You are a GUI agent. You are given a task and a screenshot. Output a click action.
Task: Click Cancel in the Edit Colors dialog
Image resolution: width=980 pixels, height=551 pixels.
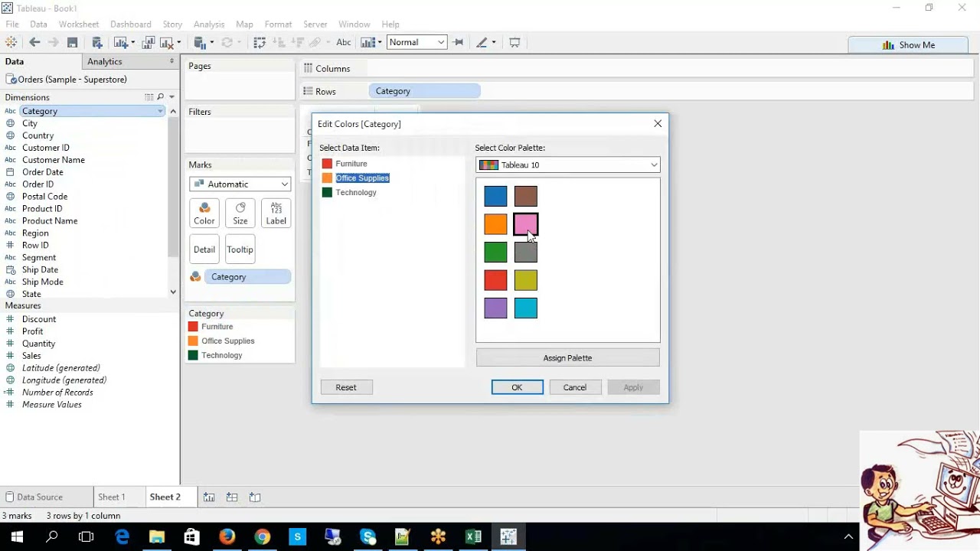(x=575, y=387)
